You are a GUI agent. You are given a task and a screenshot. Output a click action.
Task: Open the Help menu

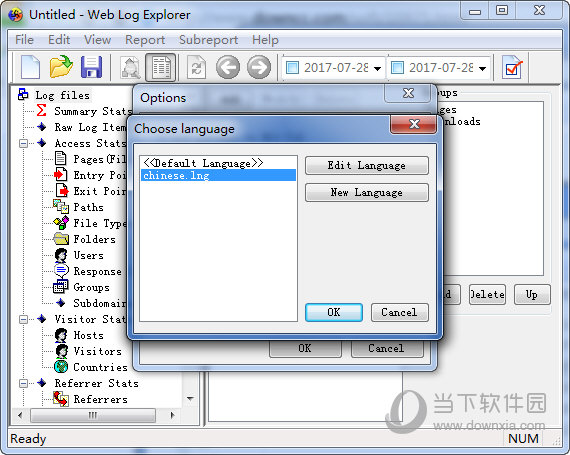coord(265,40)
